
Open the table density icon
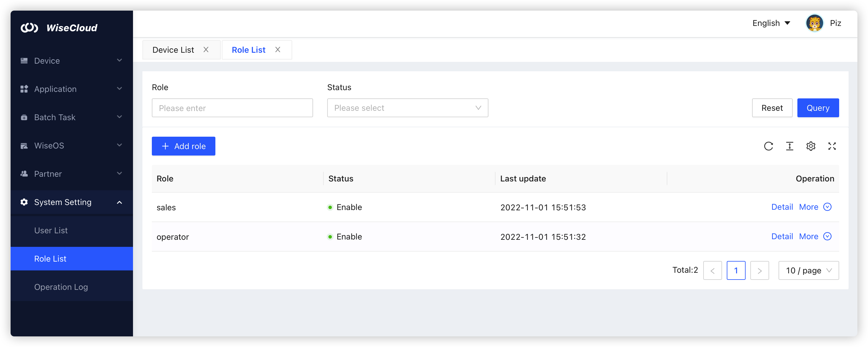[789, 146]
